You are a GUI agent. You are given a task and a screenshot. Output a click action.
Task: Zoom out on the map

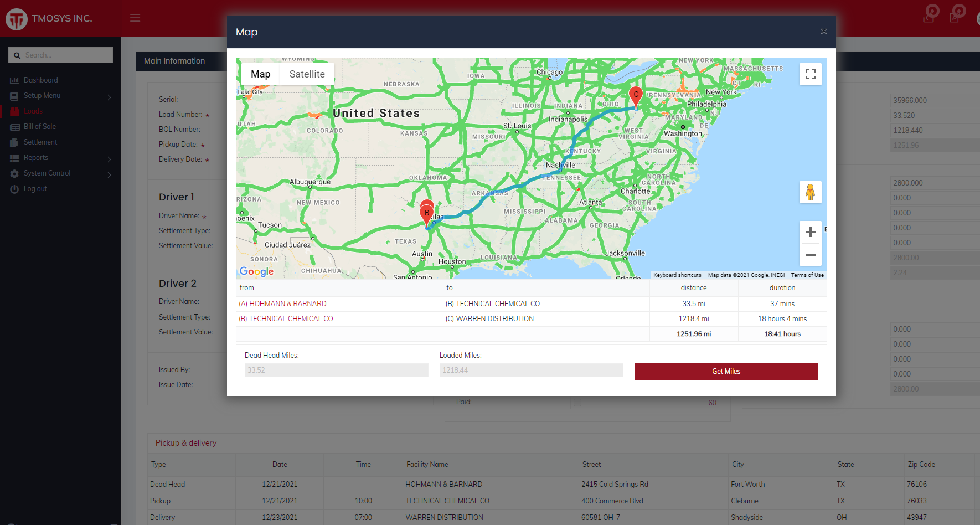[x=811, y=255]
